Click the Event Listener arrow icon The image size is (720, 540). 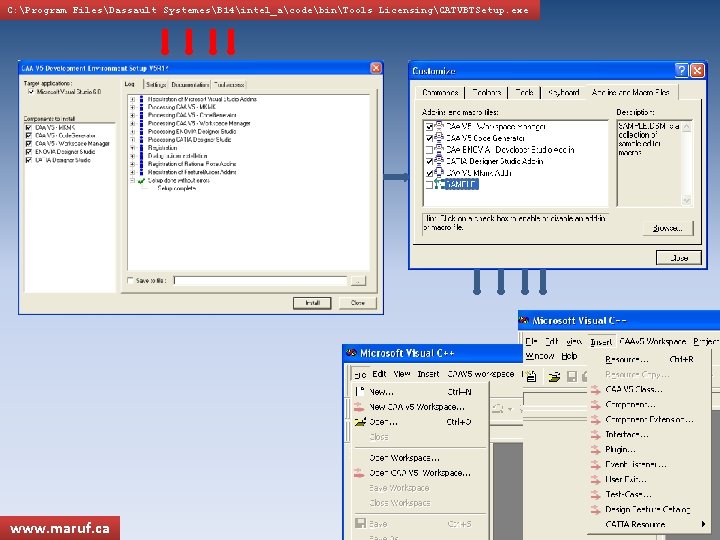click(596, 465)
